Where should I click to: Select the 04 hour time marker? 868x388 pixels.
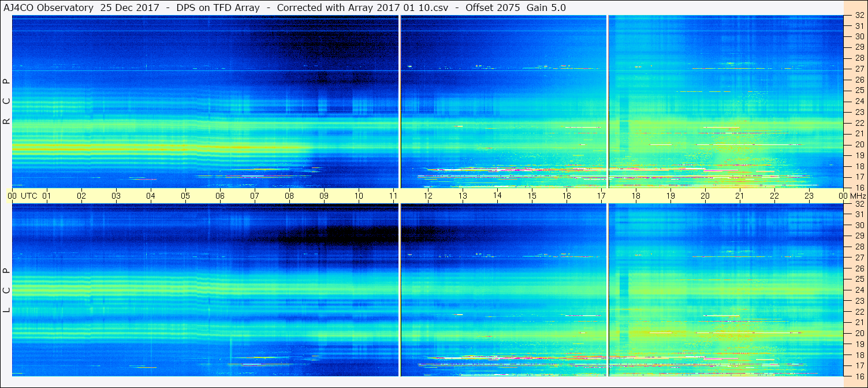point(151,196)
